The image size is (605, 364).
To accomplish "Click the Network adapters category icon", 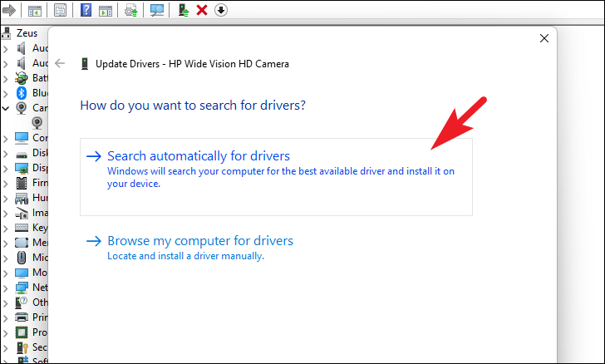I will 22,288.
